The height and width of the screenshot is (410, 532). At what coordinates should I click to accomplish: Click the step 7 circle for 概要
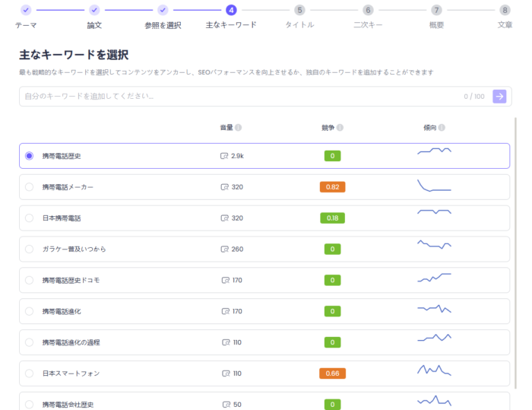pyautogui.click(x=436, y=10)
